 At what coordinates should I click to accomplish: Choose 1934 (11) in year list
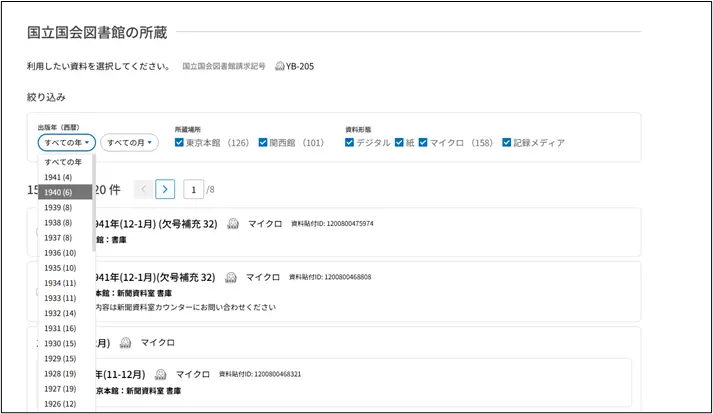(65, 283)
